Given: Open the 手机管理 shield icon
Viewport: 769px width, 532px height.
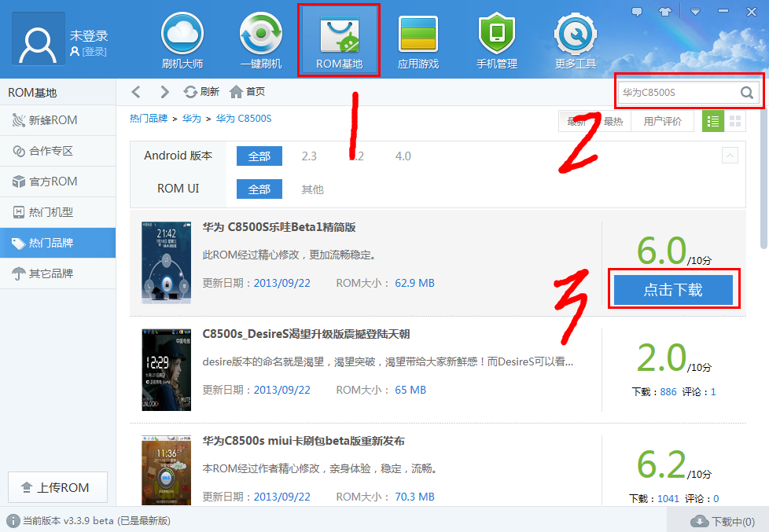Looking at the screenshot, I should tap(497, 41).
